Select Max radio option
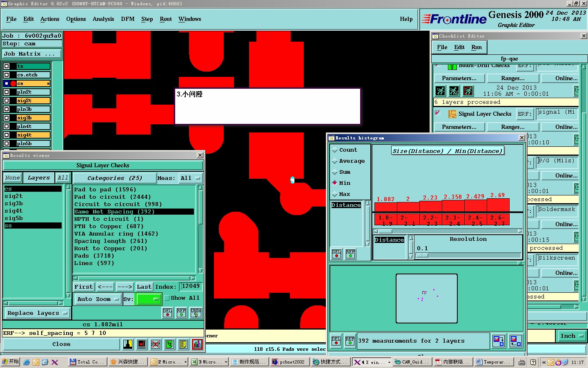 click(335, 194)
